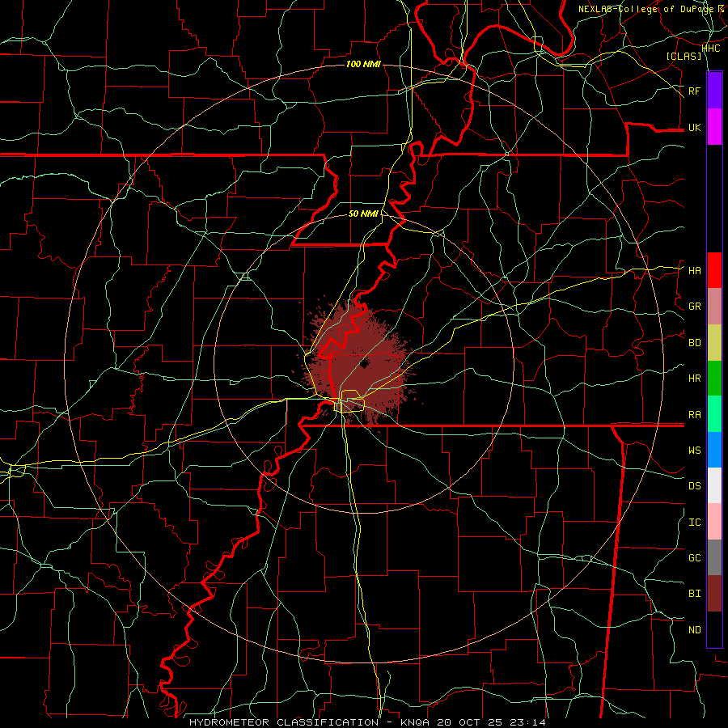
Task: Click the ND black legend swatch
Action: click(x=714, y=629)
